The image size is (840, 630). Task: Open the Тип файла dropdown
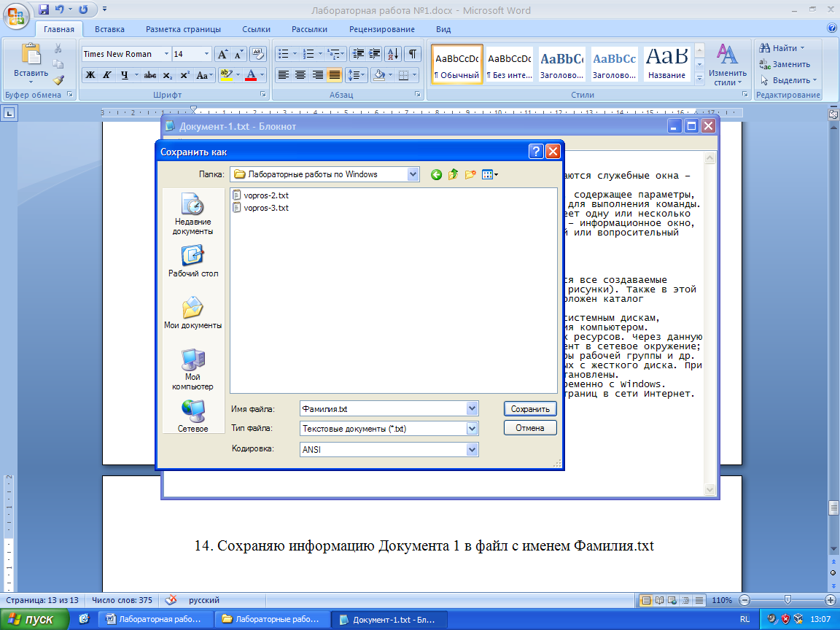pos(472,429)
